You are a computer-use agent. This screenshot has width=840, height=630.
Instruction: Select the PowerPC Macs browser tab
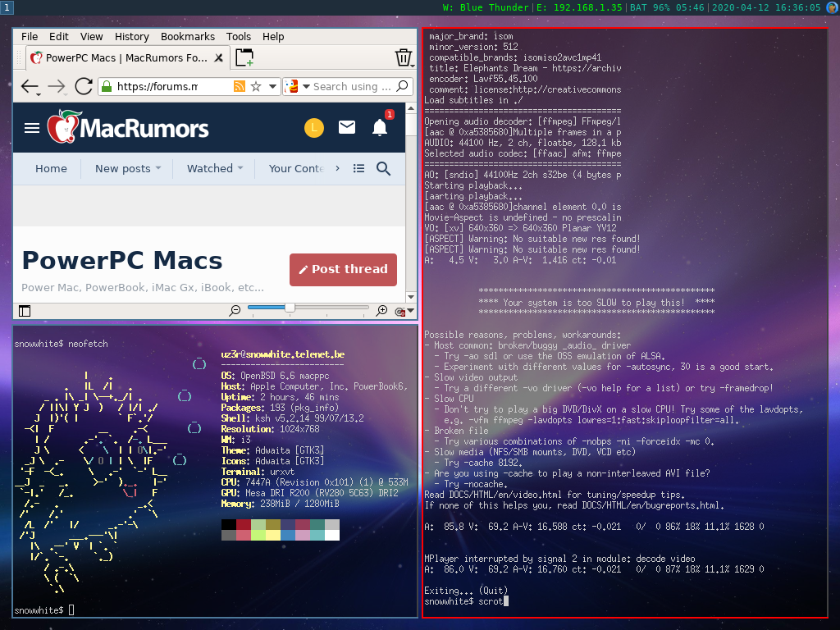pyautogui.click(x=127, y=58)
